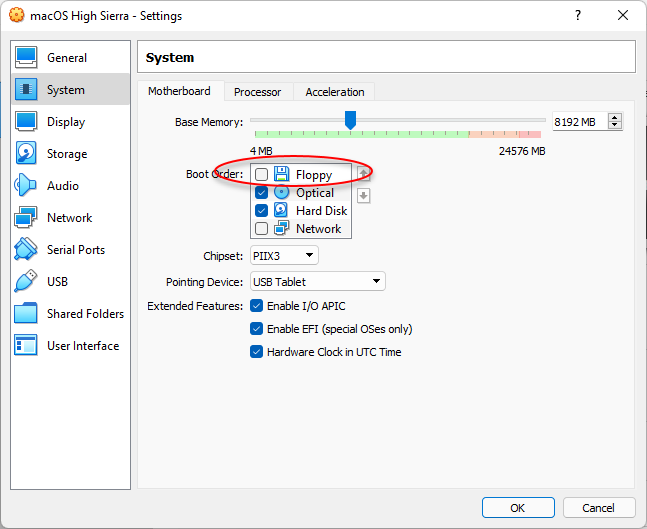Move boot device down with arrow button
This screenshot has height=529, width=647.
(364, 196)
